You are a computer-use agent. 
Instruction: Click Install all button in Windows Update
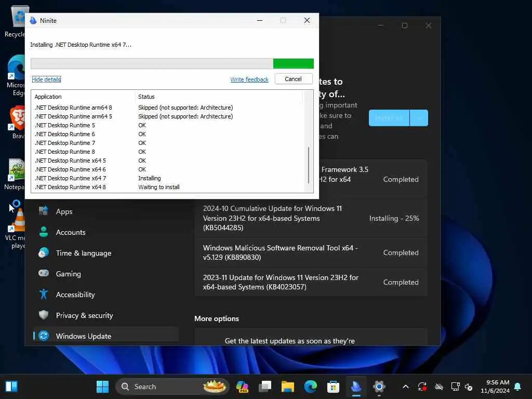coord(389,118)
